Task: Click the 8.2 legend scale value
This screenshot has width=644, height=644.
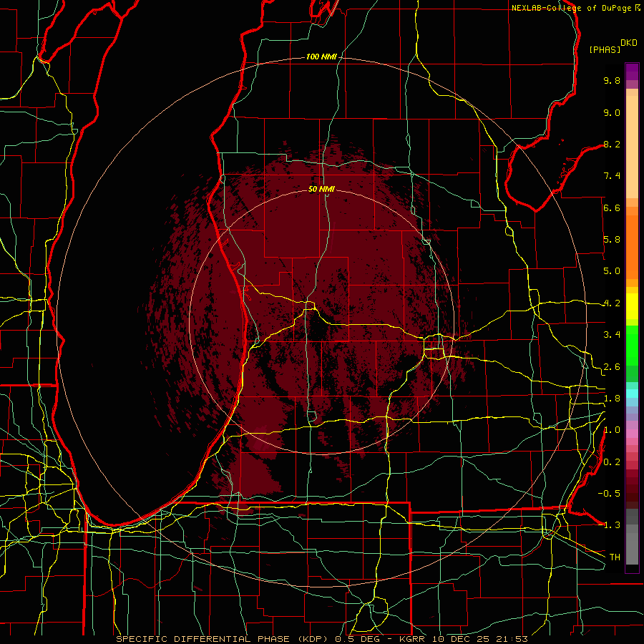Action: [x=612, y=144]
